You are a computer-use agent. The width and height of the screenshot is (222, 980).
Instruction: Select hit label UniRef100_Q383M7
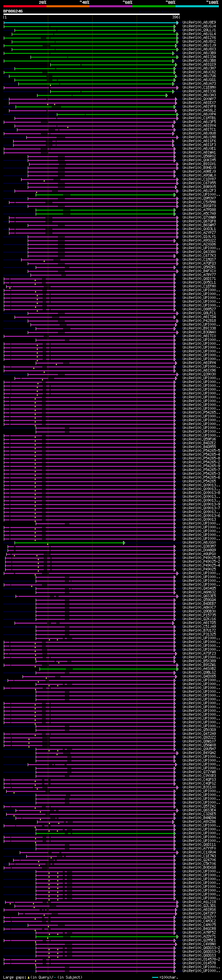click(199, 546)
